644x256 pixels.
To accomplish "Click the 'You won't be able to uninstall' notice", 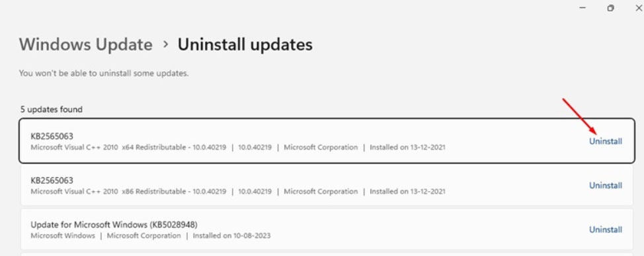I will click(x=104, y=73).
